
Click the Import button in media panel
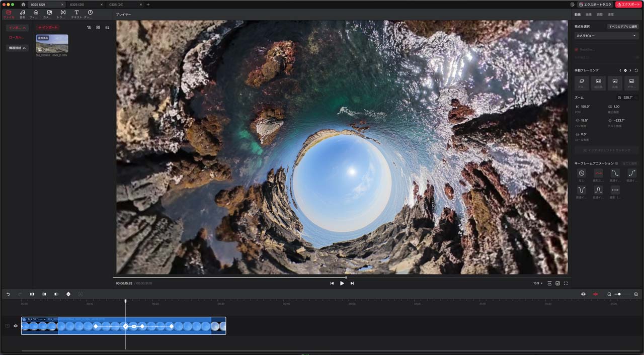[x=48, y=27]
